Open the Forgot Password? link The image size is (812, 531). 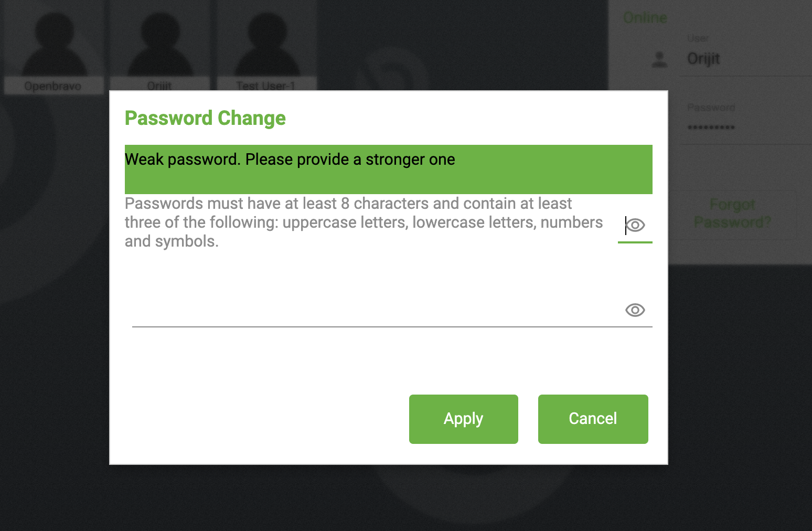(x=732, y=214)
